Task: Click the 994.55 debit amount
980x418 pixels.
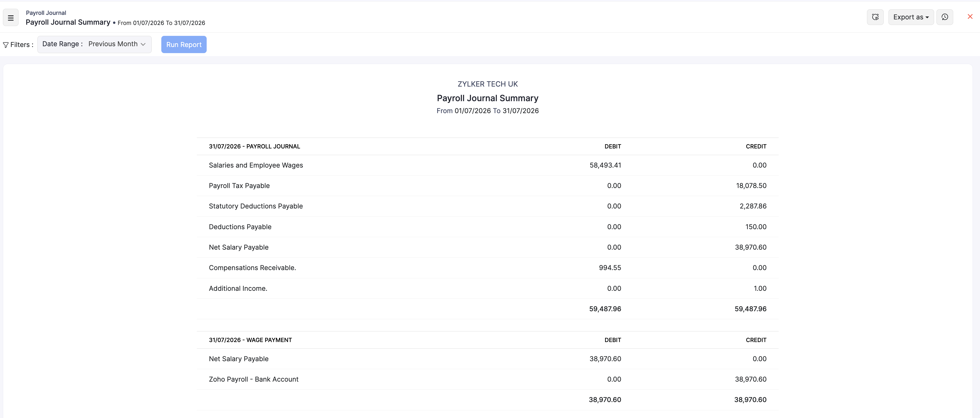Action: coord(610,268)
